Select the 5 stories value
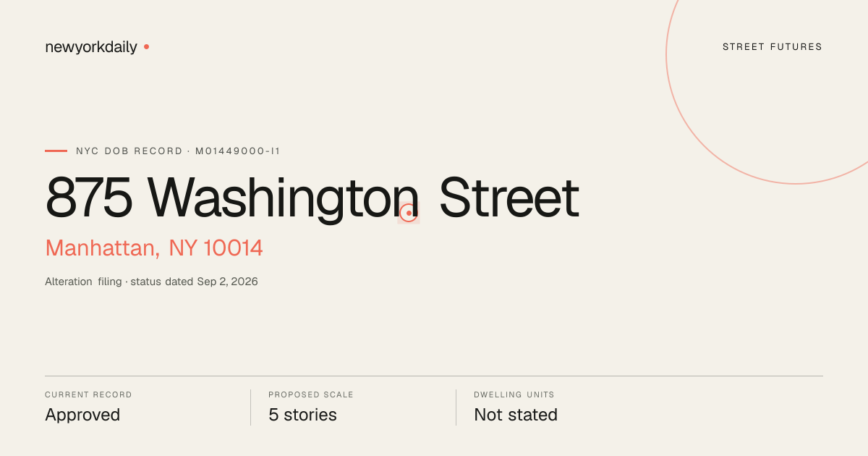The height and width of the screenshot is (456, 868). [x=302, y=415]
